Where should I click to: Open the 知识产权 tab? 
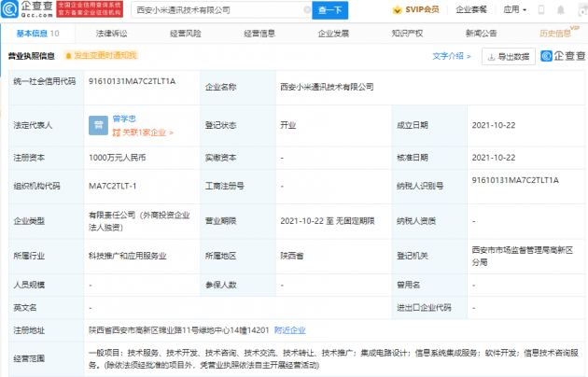407,34
